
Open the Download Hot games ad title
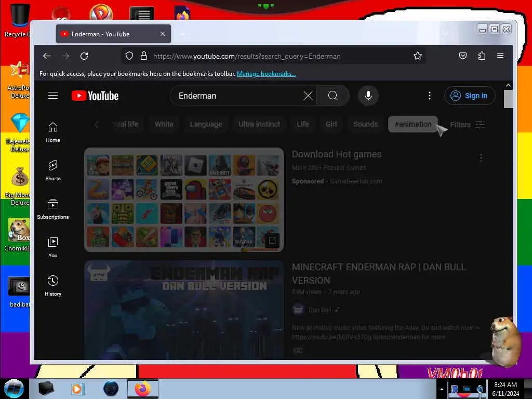[337, 154]
